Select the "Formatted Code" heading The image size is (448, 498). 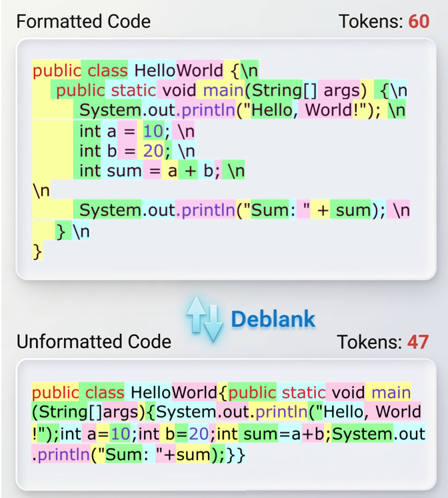tap(83, 21)
